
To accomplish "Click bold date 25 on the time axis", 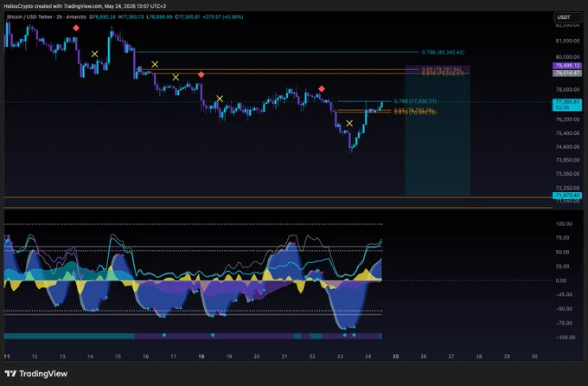I will pyautogui.click(x=396, y=357).
